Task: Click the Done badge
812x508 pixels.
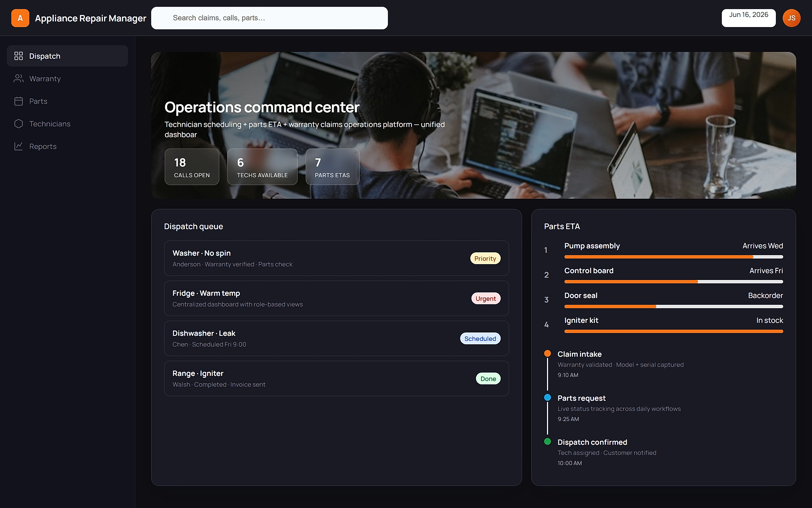Action: [488, 378]
